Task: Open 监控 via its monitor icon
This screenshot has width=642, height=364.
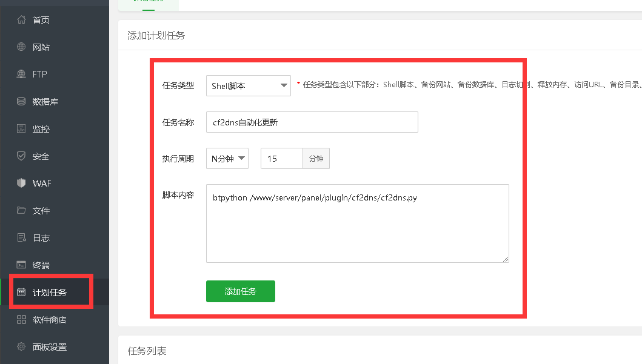Action: click(x=21, y=129)
